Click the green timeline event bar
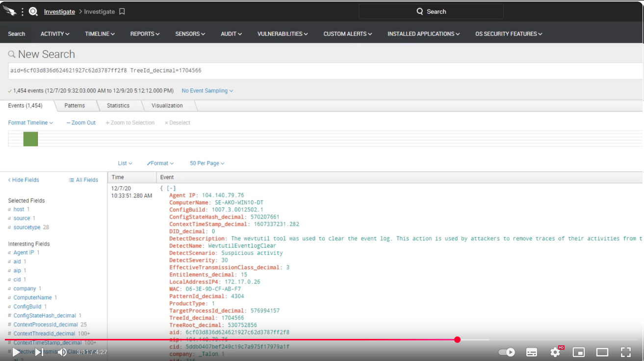 click(x=30, y=139)
